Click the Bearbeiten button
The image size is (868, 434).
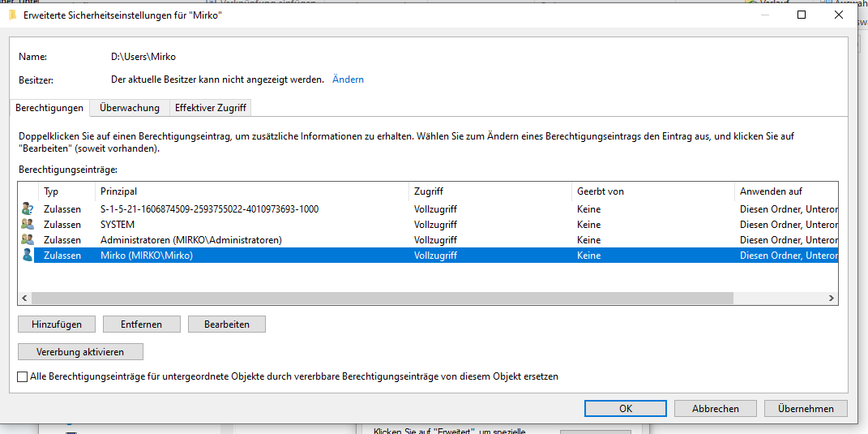point(227,324)
